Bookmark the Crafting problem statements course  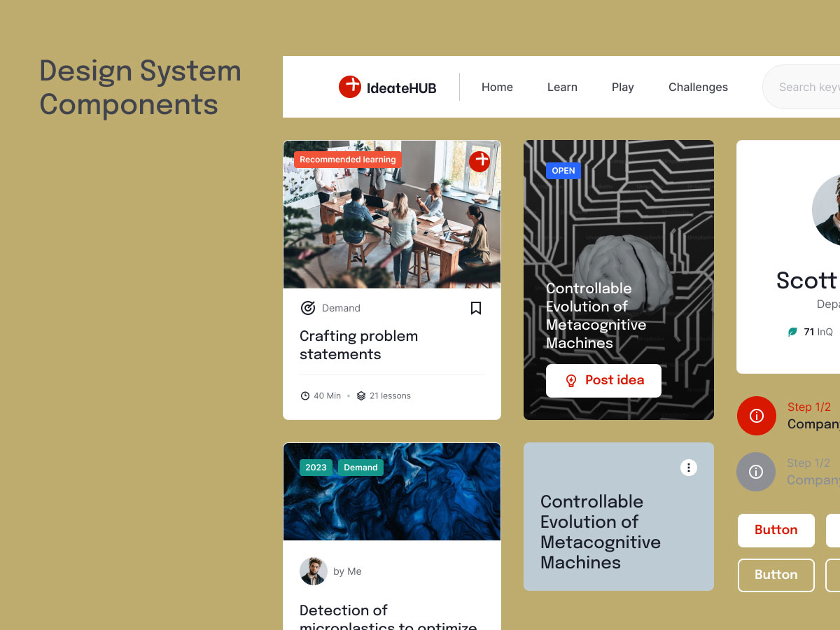[x=476, y=308]
